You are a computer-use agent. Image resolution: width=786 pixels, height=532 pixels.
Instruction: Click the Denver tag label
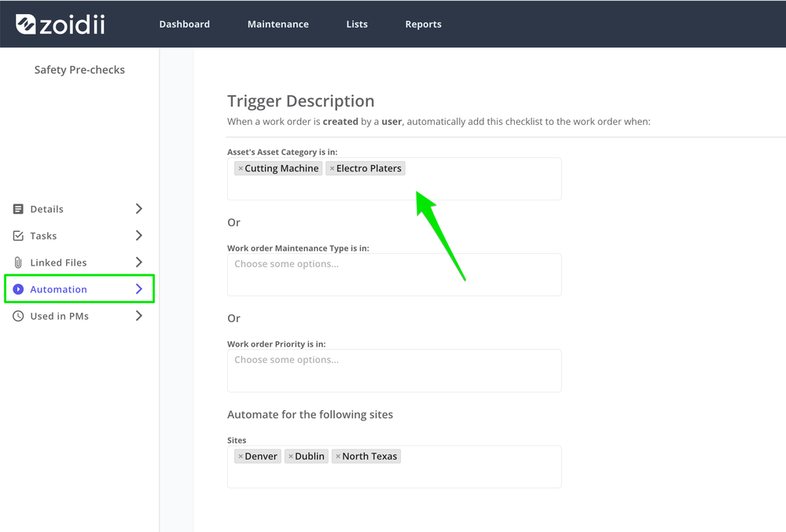tap(261, 457)
